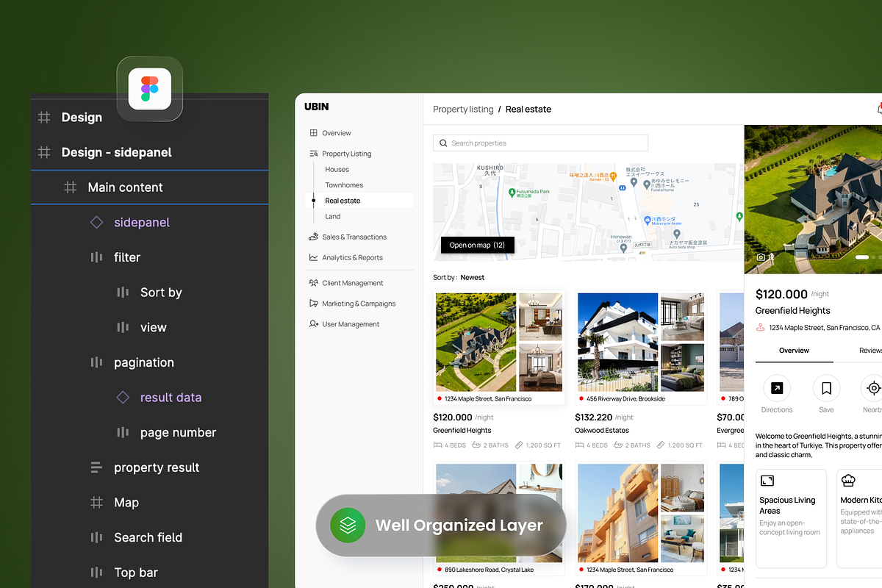Select the Land submenu item
The width and height of the screenshot is (882, 588).
(333, 217)
